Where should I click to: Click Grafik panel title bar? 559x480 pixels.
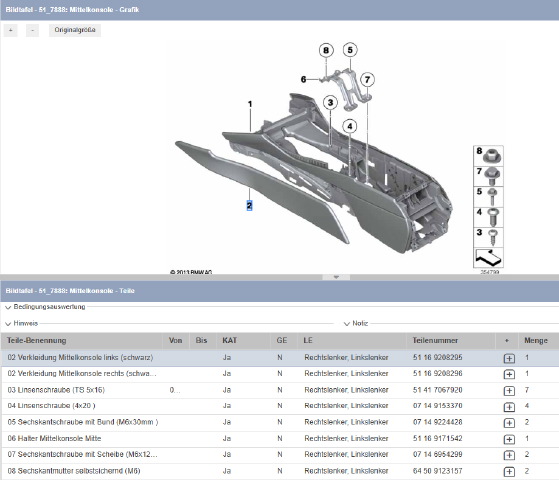280,10
